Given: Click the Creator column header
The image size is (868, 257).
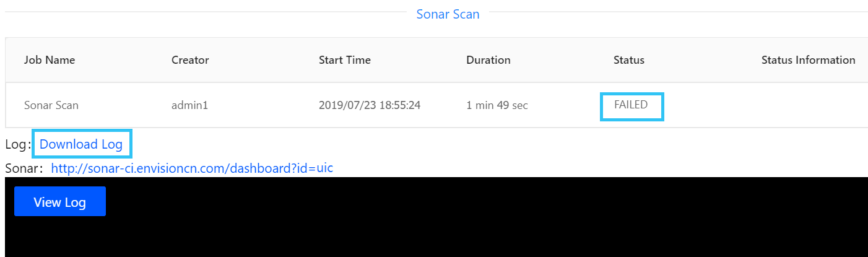Looking at the screenshot, I should point(190,60).
